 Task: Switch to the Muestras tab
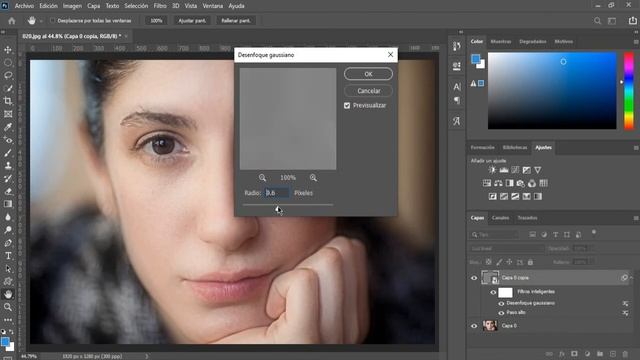click(x=501, y=42)
